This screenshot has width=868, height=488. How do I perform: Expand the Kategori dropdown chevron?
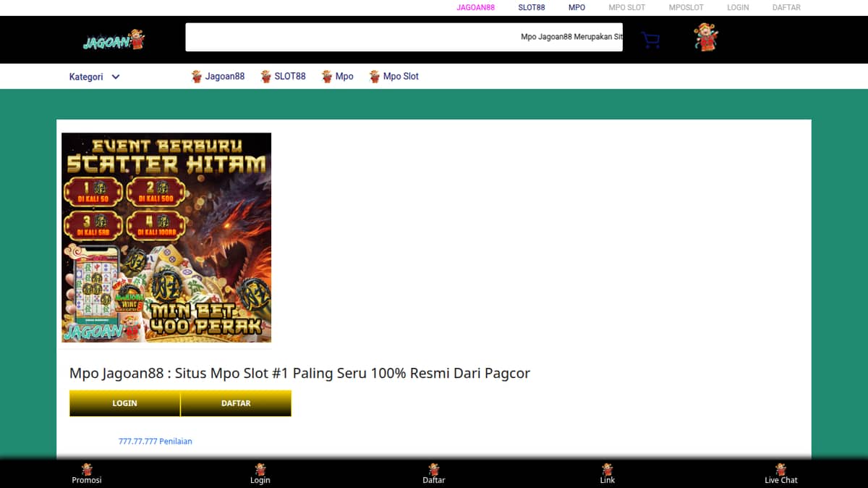point(116,77)
